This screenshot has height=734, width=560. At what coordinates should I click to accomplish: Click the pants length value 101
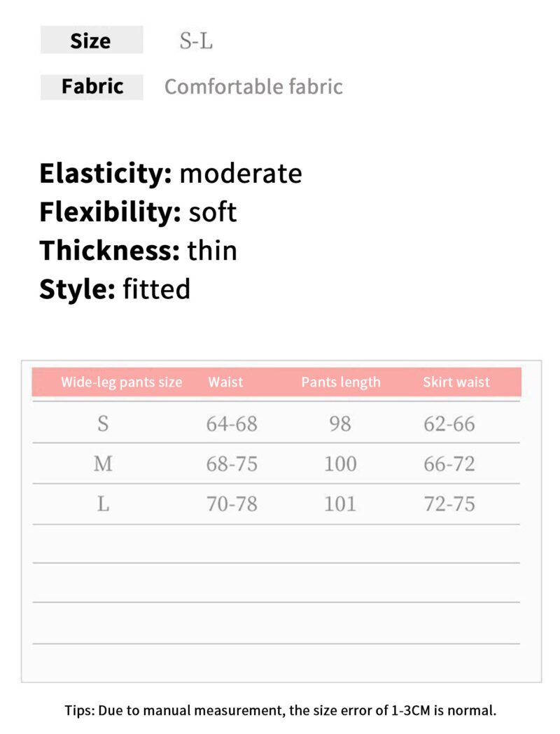click(x=340, y=504)
